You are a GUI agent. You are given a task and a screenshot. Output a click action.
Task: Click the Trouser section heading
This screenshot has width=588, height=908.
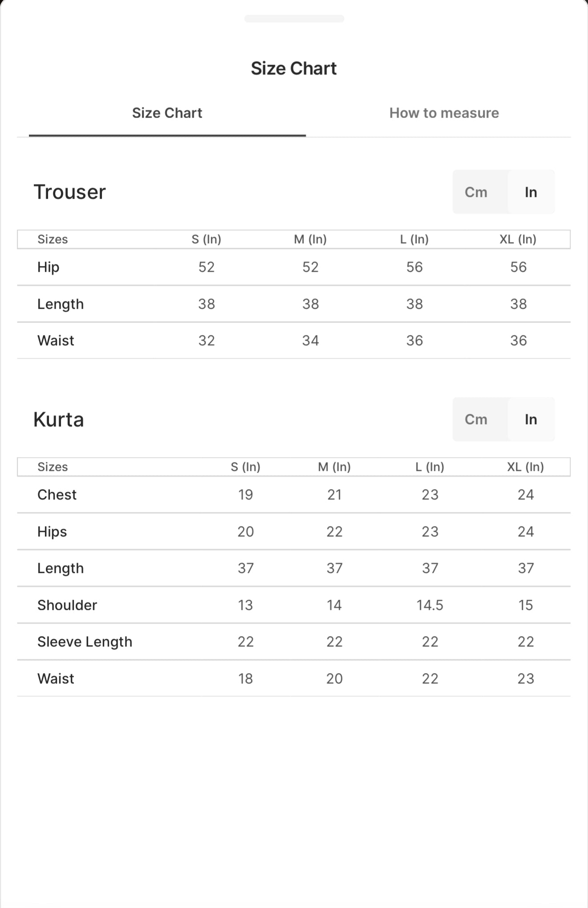coord(70,192)
